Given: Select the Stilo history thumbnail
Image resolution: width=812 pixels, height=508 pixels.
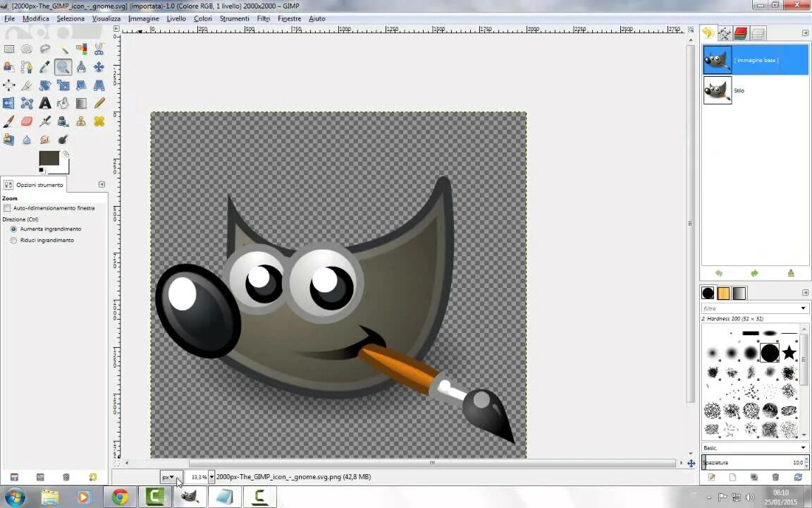Looking at the screenshot, I should pos(718,90).
